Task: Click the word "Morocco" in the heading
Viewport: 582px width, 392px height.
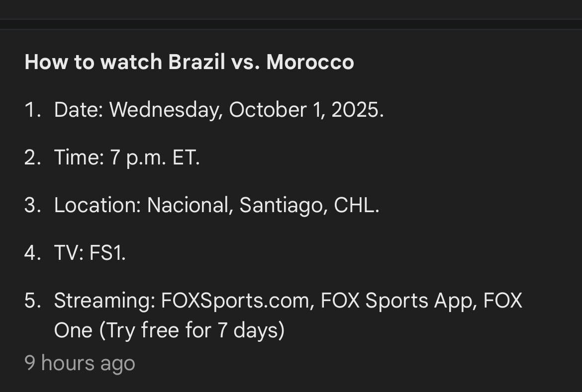Action: (x=310, y=62)
